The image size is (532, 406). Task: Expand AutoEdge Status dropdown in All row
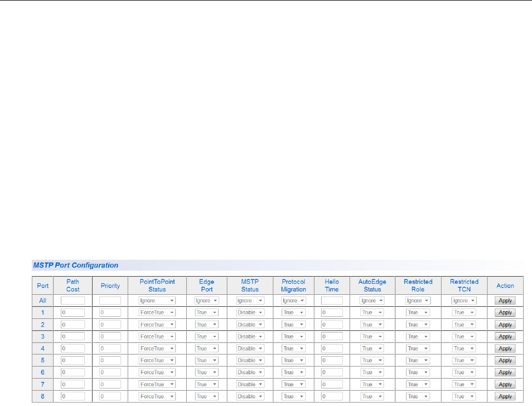click(372, 300)
